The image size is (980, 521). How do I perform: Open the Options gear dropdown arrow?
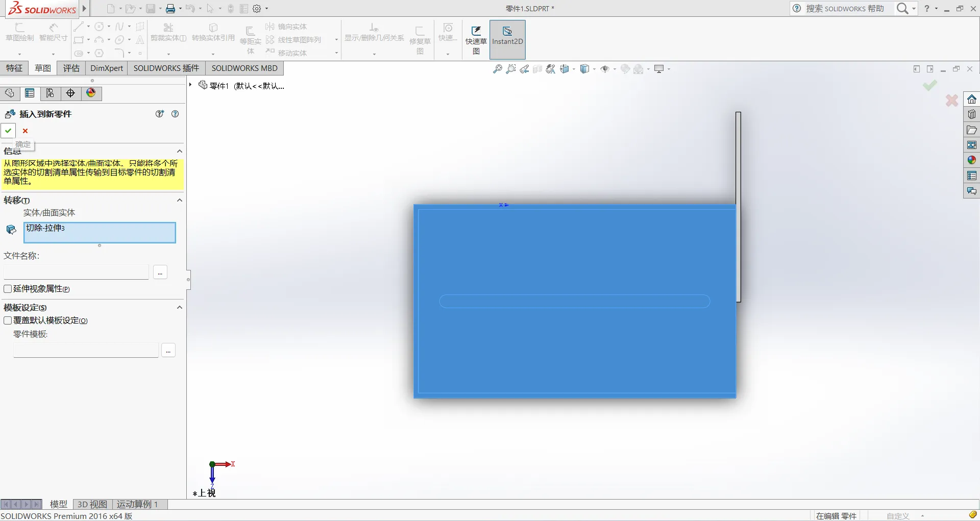[267, 9]
